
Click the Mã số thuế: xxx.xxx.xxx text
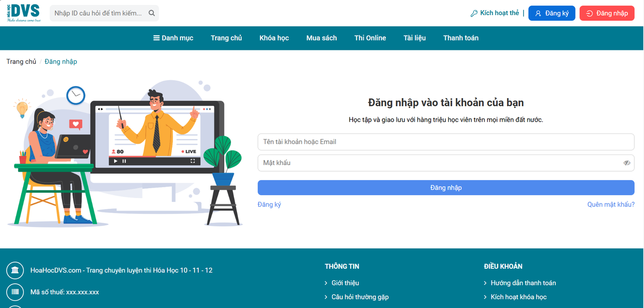coord(64,292)
